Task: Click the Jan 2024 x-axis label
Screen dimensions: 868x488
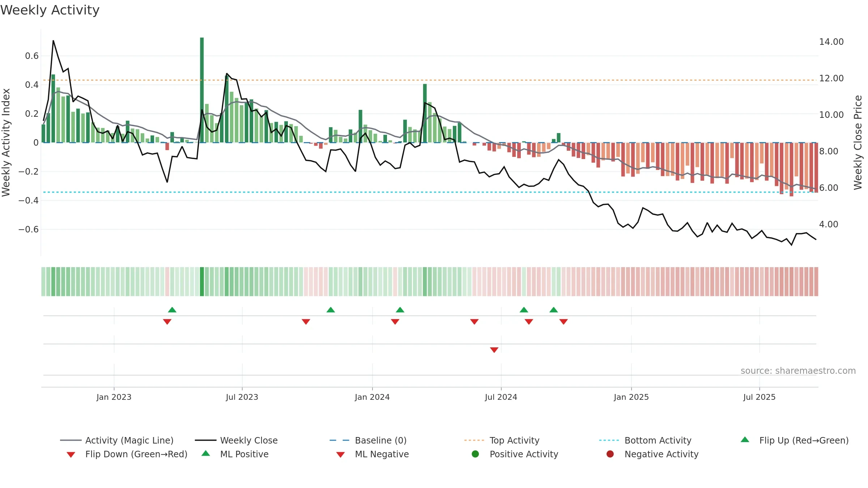Action: [372, 397]
